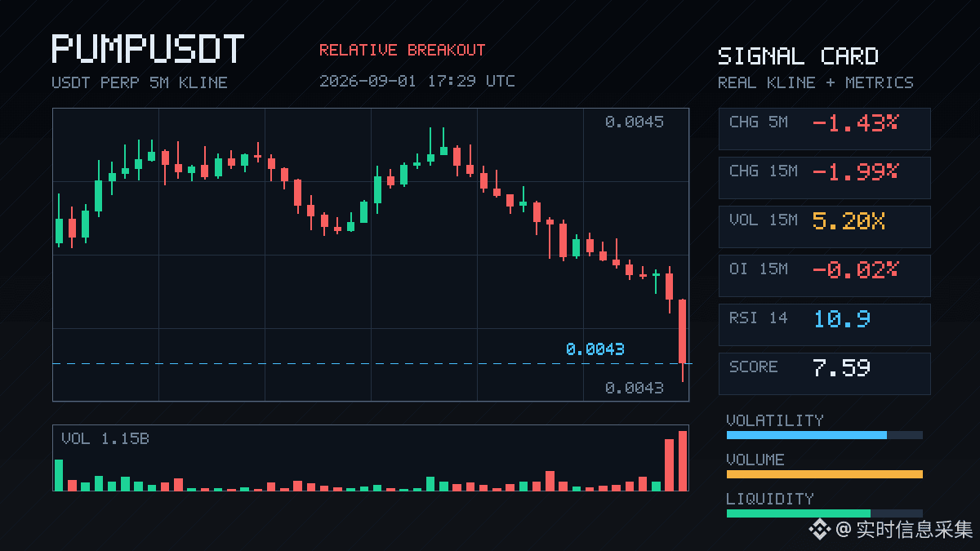Click the first green volume bar

[x=59, y=475]
